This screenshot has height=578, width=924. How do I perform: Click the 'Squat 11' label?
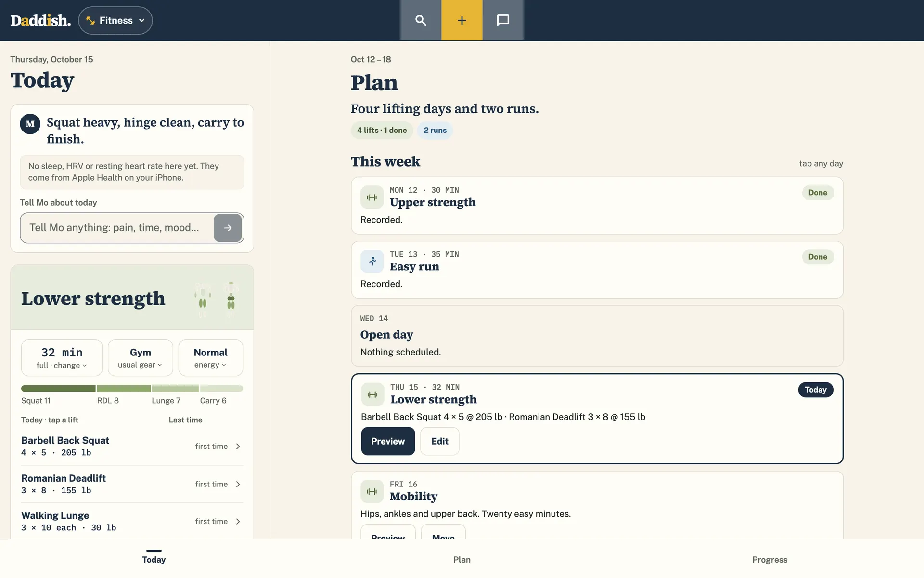(36, 401)
